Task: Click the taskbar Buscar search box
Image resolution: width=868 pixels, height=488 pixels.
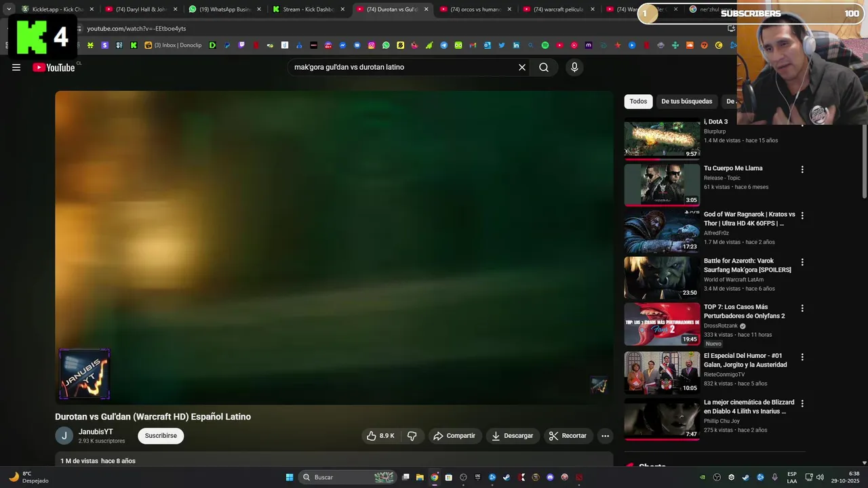Action: point(349,477)
